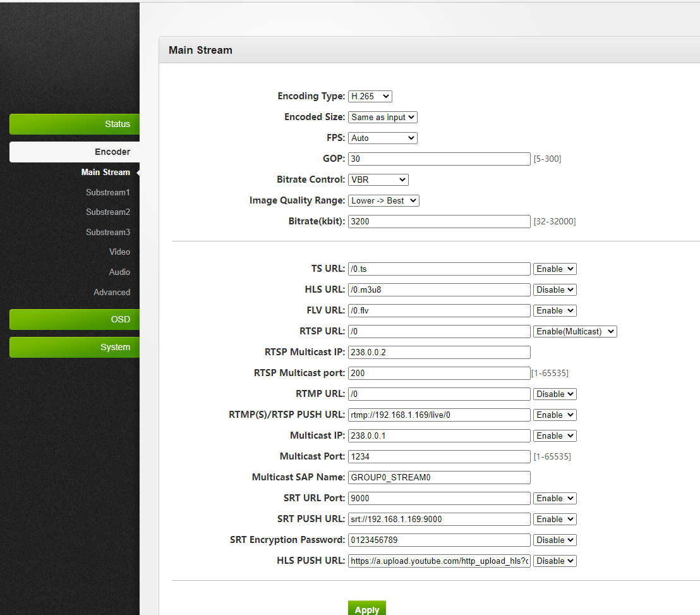Apply the Main Stream settings
The image size is (700, 615).
click(367, 608)
